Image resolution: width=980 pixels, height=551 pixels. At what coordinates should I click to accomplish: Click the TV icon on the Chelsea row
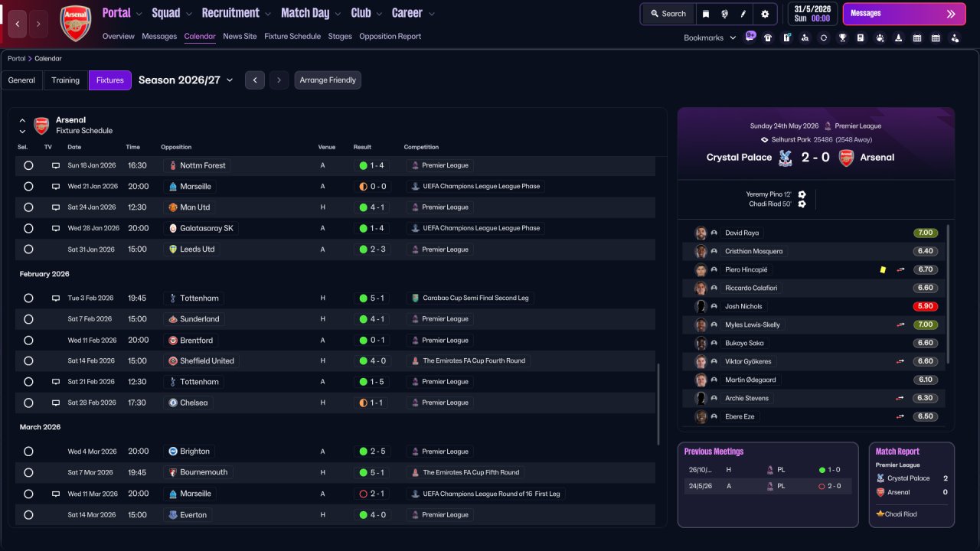(x=55, y=403)
